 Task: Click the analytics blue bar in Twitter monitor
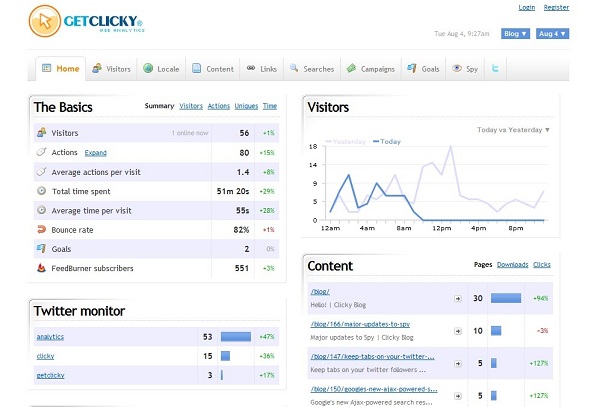(x=236, y=337)
